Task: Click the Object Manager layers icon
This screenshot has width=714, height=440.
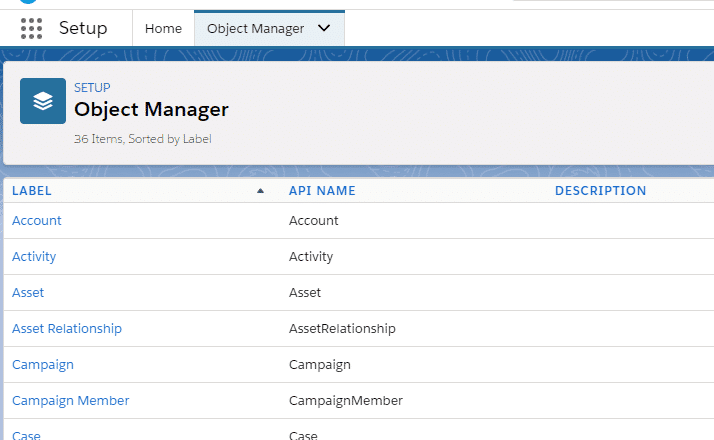Action: tap(43, 101)
